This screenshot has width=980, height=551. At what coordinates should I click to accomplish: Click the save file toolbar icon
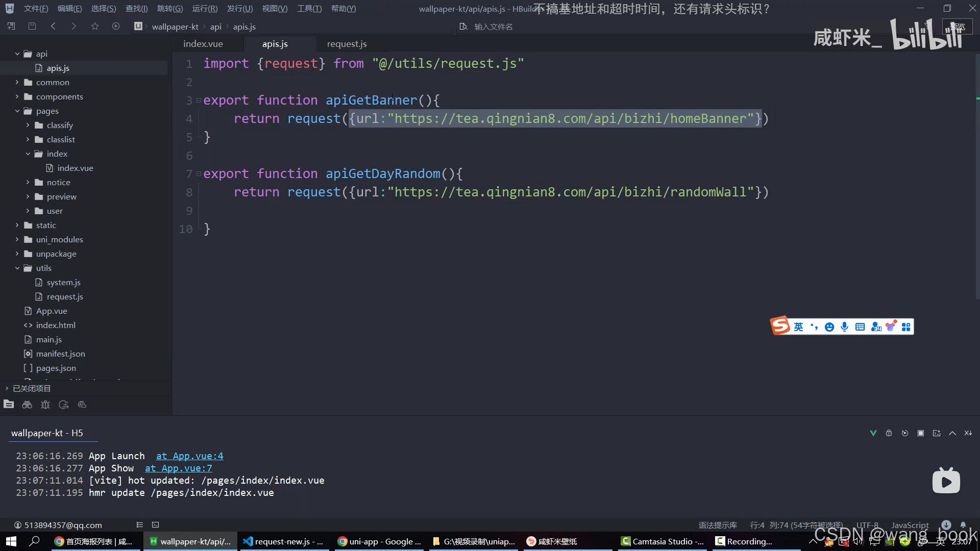[x=32, y=26]
